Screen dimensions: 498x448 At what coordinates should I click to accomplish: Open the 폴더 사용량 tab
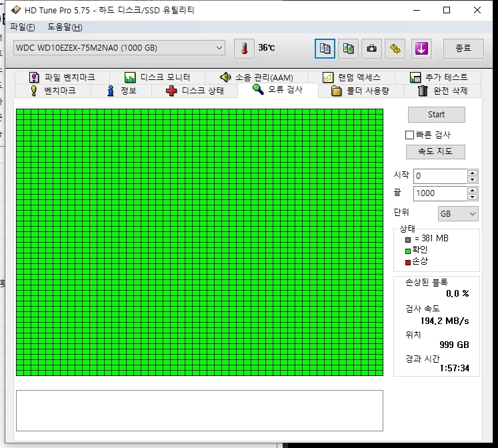click(x=361, y=91)
